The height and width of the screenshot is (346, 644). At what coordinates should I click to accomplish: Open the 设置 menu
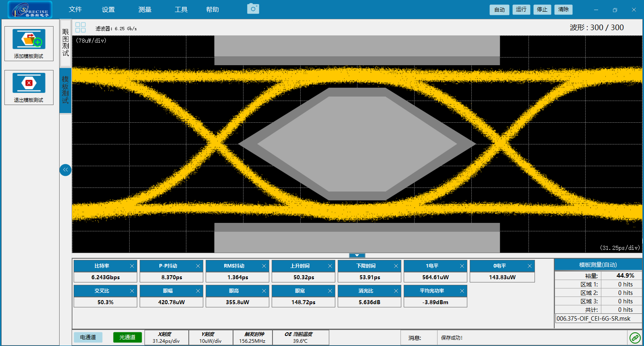[108, 9]
